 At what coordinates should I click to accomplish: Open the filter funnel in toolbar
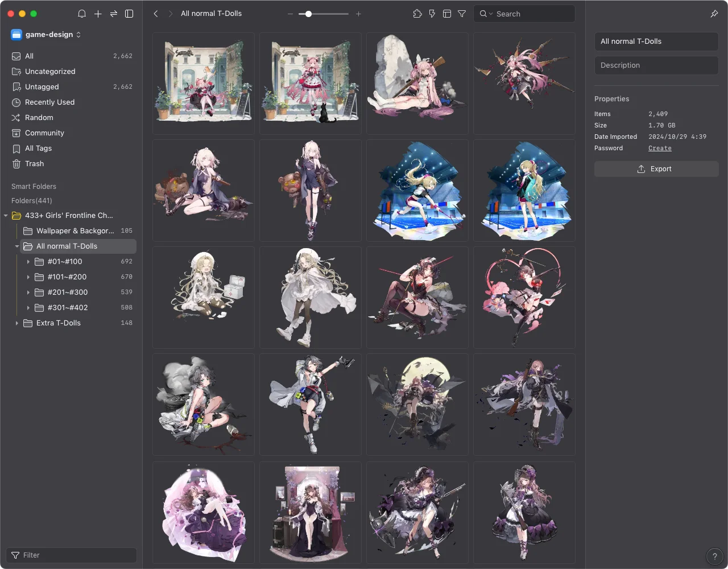coord(462,14)
